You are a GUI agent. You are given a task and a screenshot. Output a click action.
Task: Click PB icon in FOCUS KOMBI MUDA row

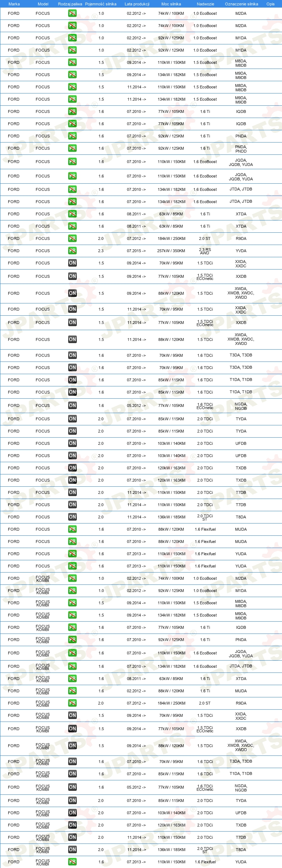72,691
